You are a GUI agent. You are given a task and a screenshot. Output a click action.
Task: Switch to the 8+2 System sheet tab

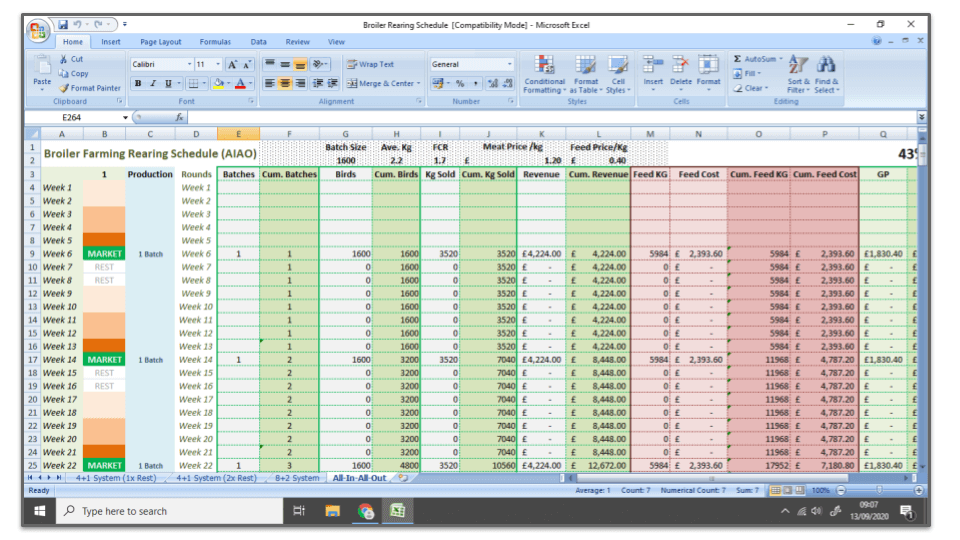tap(297, 478)
